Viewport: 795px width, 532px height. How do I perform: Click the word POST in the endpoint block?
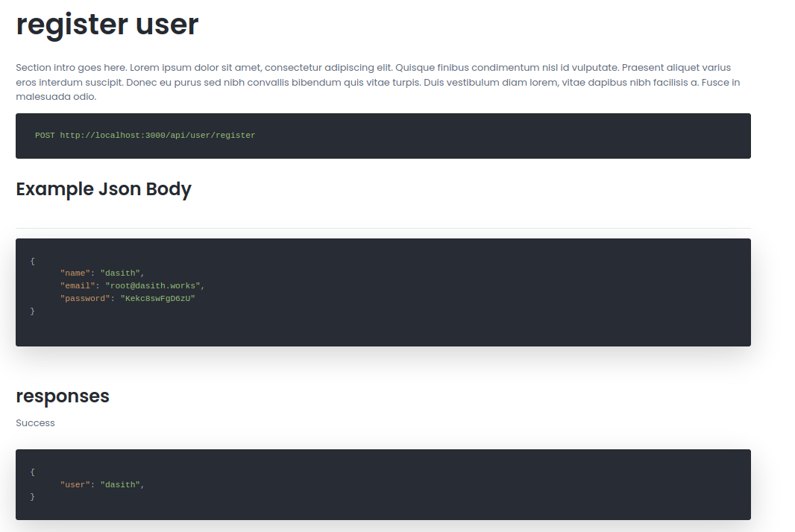click(x=45, y=136)
